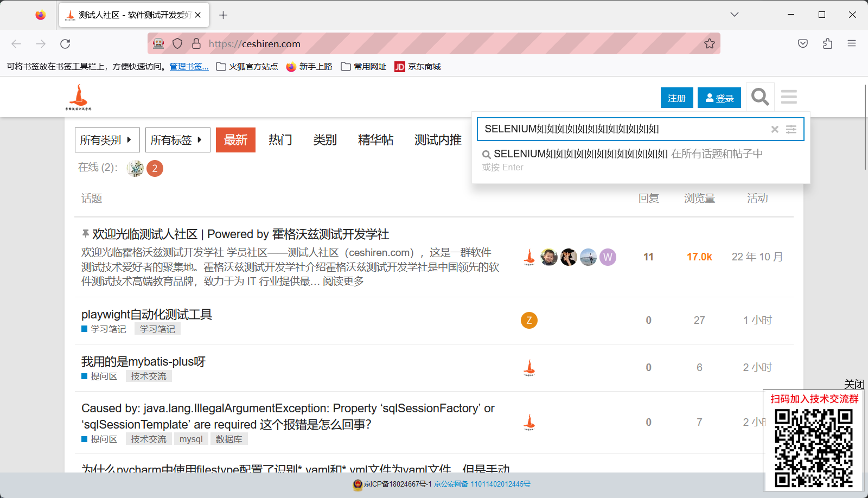This screenshot has width=868, height=498.
Task: Click mysql tag
Action: tap(191, 439)
